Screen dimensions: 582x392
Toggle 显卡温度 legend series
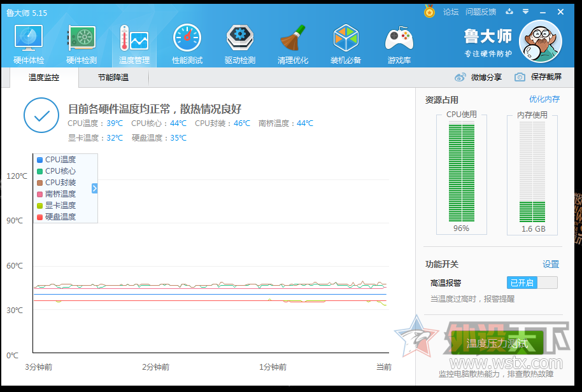point(56,205)
